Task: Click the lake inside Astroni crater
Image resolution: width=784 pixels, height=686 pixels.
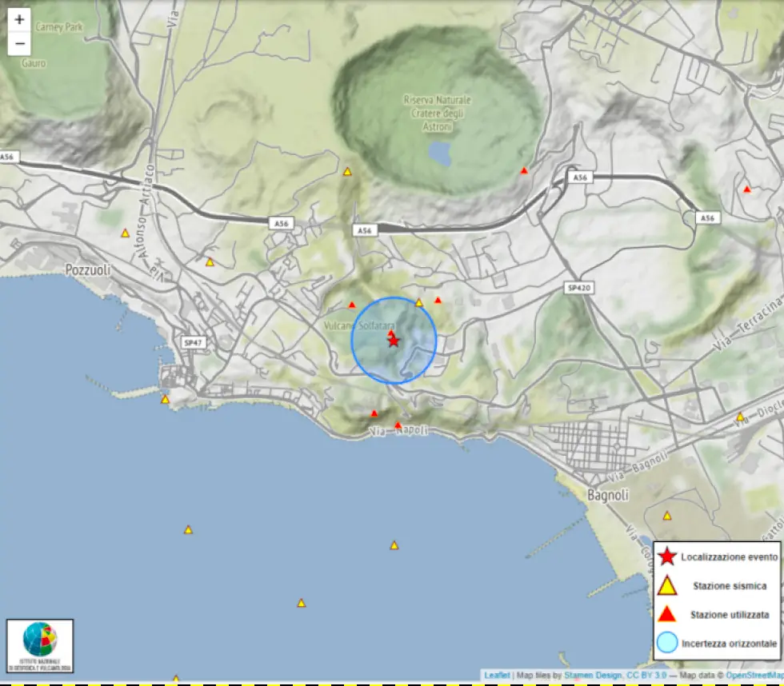Action: click(x=440, y=154)
